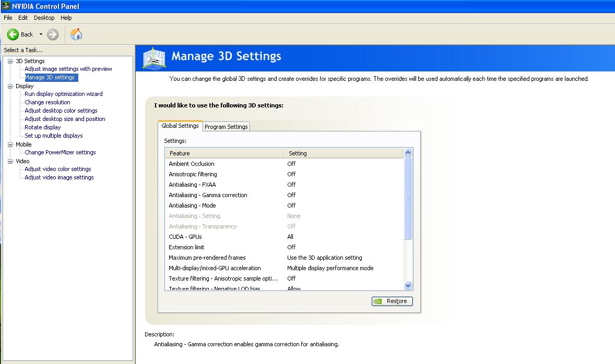615x364 pixels.
Task: Click the NVIDIA Control Panel title icon
Action: point(6,6)
